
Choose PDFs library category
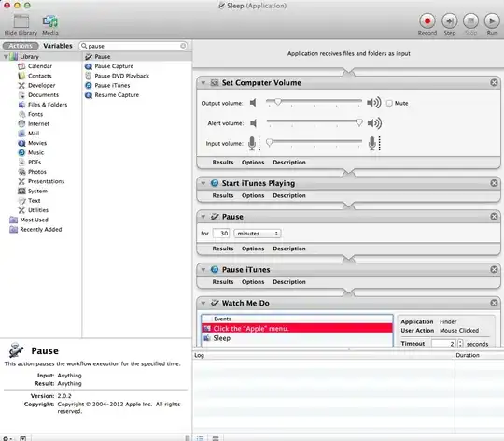[35, 163]
